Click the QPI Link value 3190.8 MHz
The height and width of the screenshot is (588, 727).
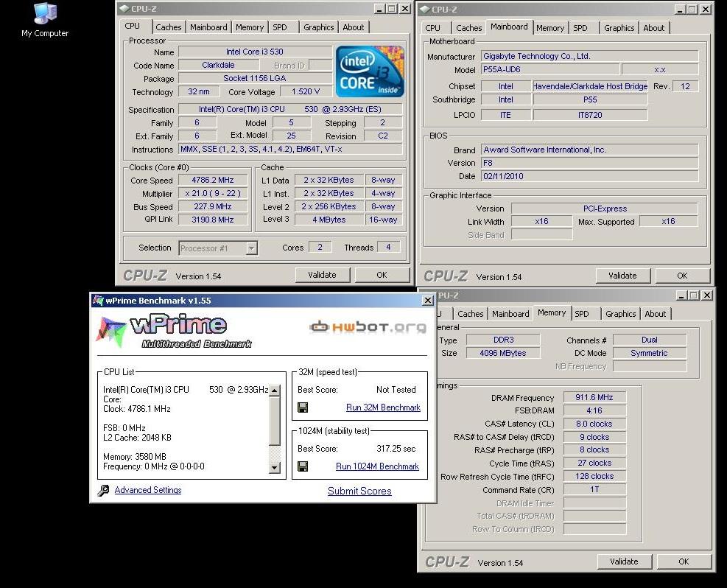coord(213,220)
